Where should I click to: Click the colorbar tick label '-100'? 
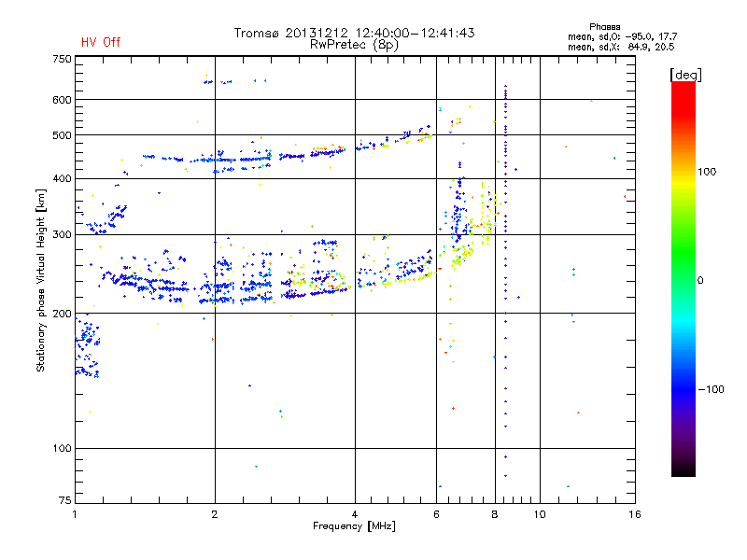coord(711,389)
